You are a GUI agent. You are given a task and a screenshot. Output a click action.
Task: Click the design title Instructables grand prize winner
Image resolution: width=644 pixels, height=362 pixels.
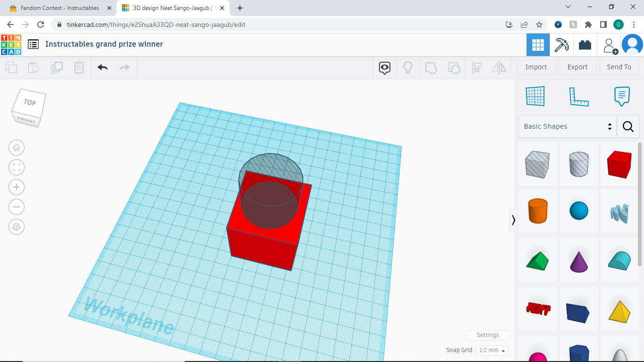(104, 44)
